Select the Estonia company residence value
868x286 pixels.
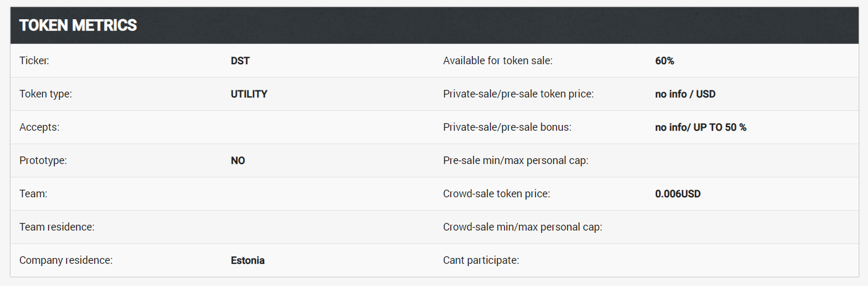tap(248, 260)
